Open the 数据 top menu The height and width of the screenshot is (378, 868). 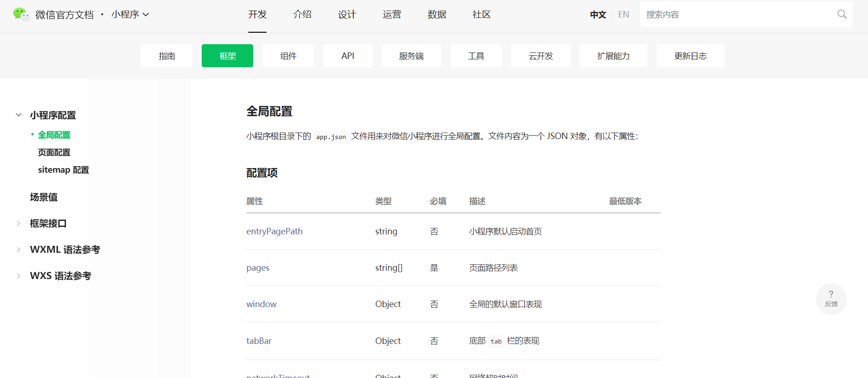click(x=437, y=14)
